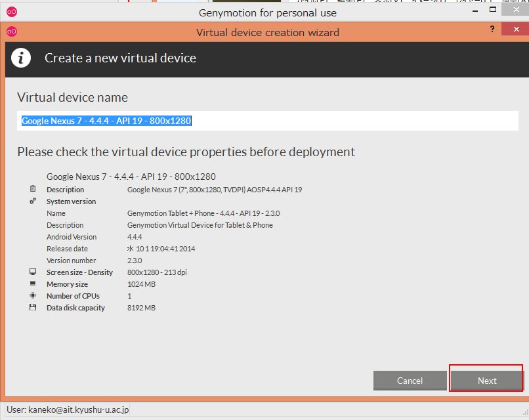The height and width of the screenshot is (420, 529).
Task: Click the 'Virtual device creation wizard' title text
Action: point(268,32)
